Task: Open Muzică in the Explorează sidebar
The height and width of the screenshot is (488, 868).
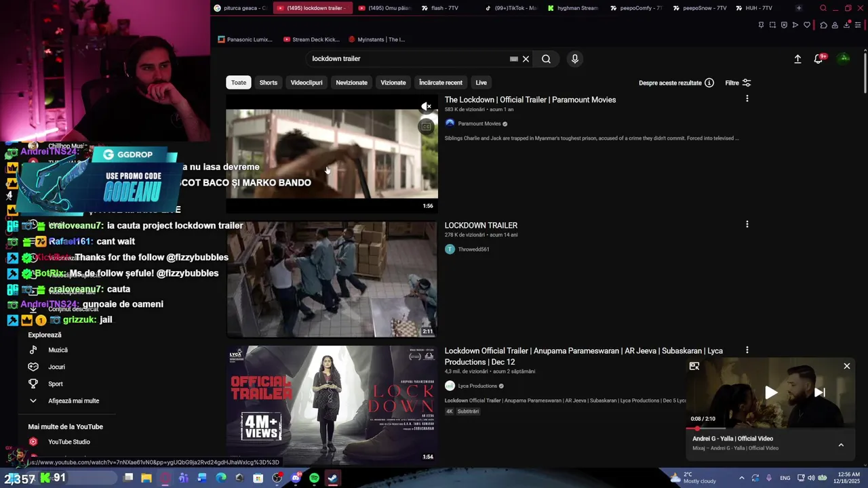Action: (58, 350)
